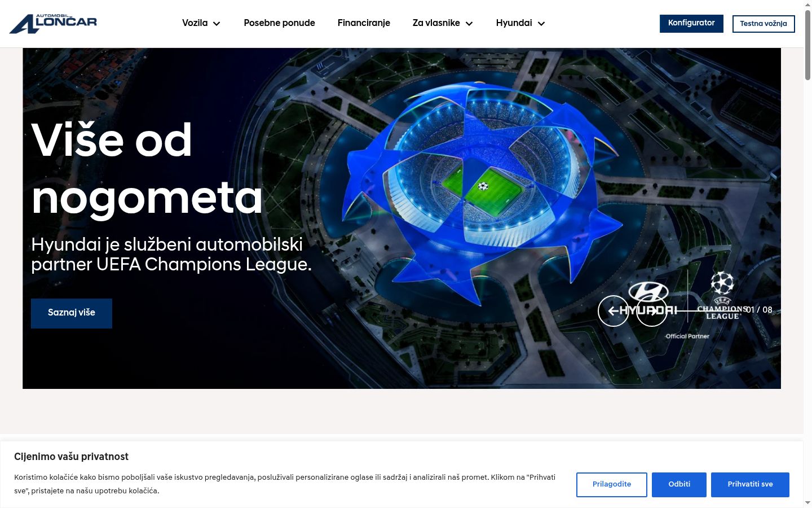
Task: Go to next slide arrow
Action: tap(652, 311)
